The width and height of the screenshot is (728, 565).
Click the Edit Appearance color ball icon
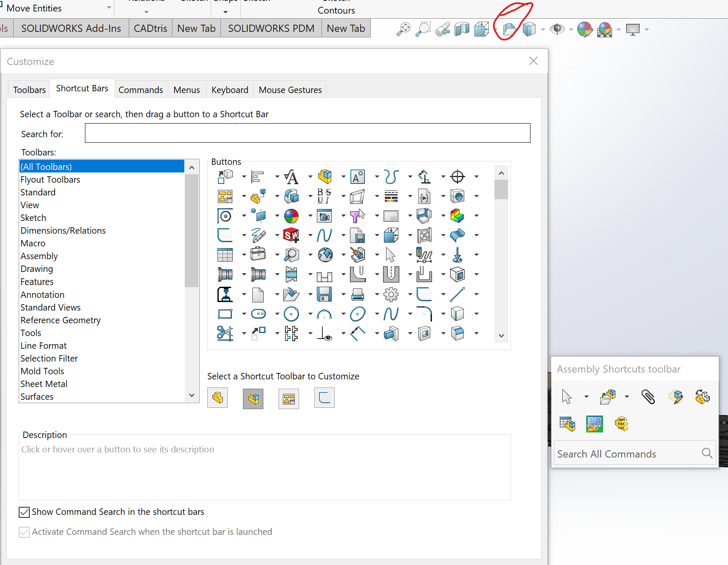pos(584,29)
